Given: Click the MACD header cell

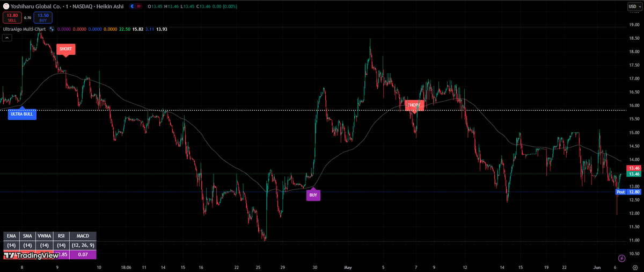Looking at the screenshot, I should pyautogui.click(x=83, y=236).
